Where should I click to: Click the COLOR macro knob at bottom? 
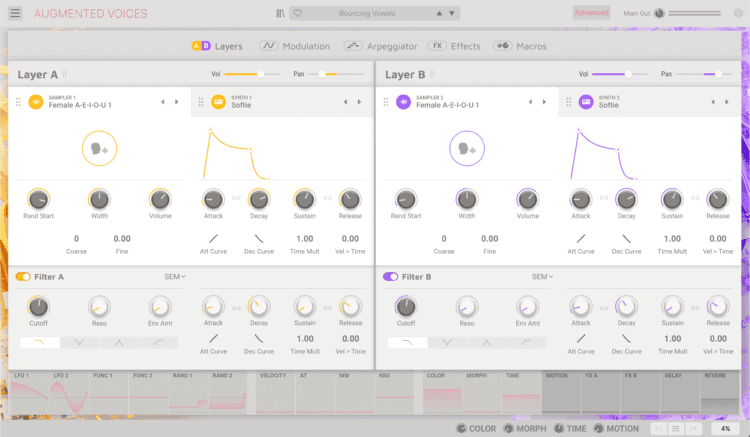click(461, 429)
